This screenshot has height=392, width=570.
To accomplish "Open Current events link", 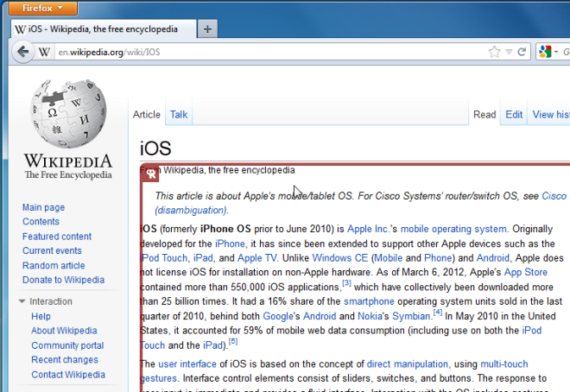I will pos(52,250).
